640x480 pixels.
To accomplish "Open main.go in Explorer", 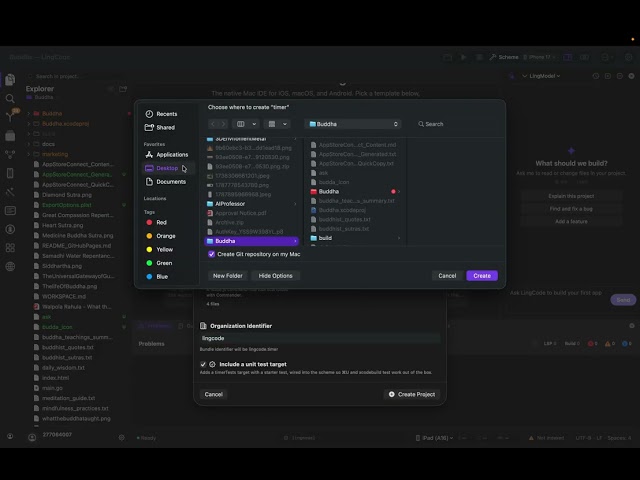I will tap(52, 388).
